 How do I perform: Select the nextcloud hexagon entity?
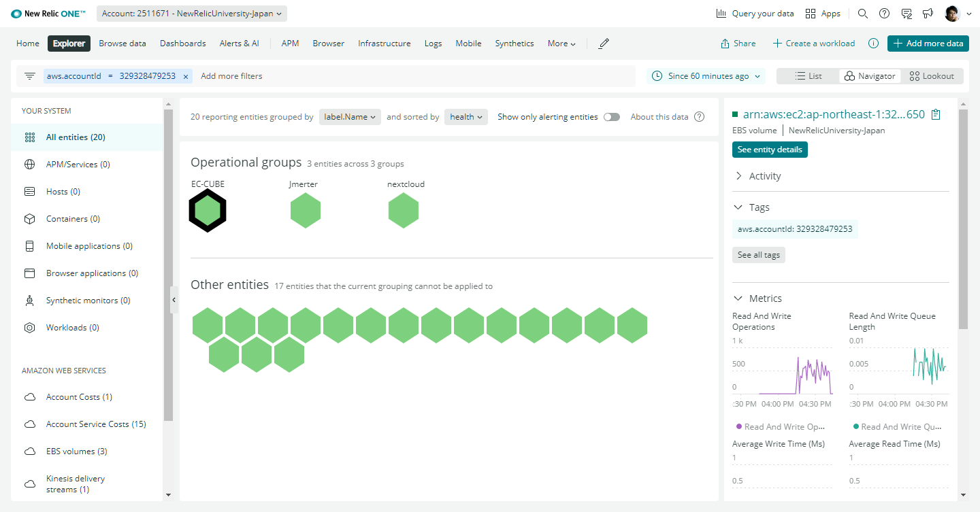click(x=404, y=210)
